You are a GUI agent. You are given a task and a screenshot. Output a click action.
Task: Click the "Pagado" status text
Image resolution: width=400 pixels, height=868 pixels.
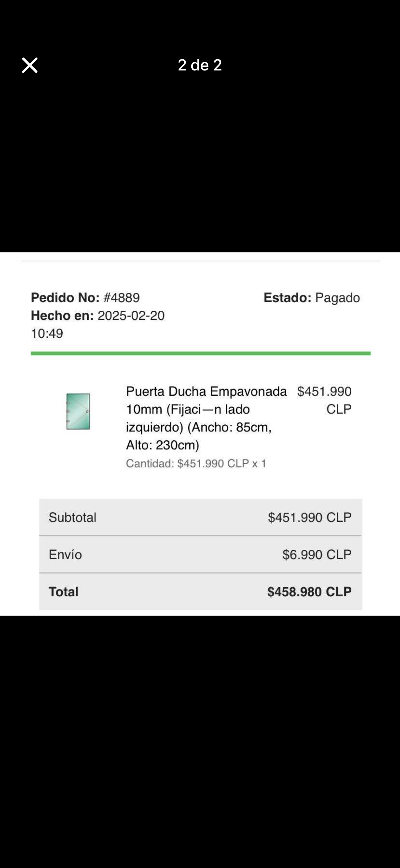(x=337, y=298)
